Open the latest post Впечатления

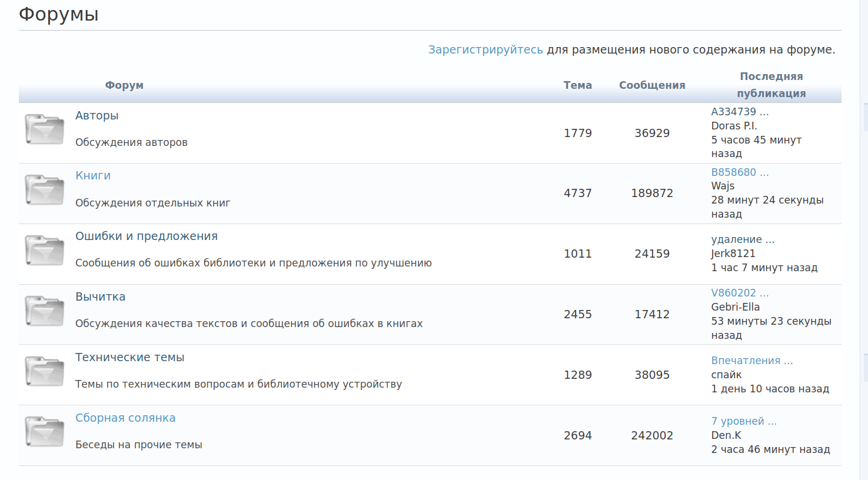[x=751, y=361]
